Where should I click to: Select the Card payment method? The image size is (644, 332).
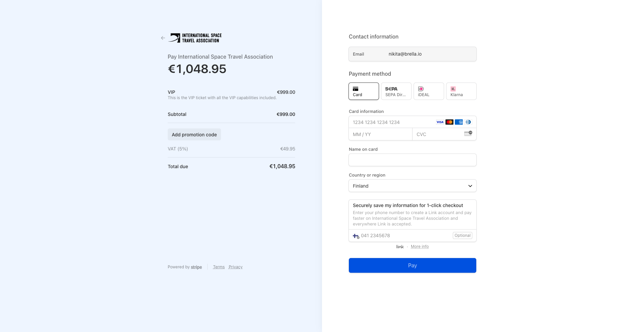pos(364,91)
